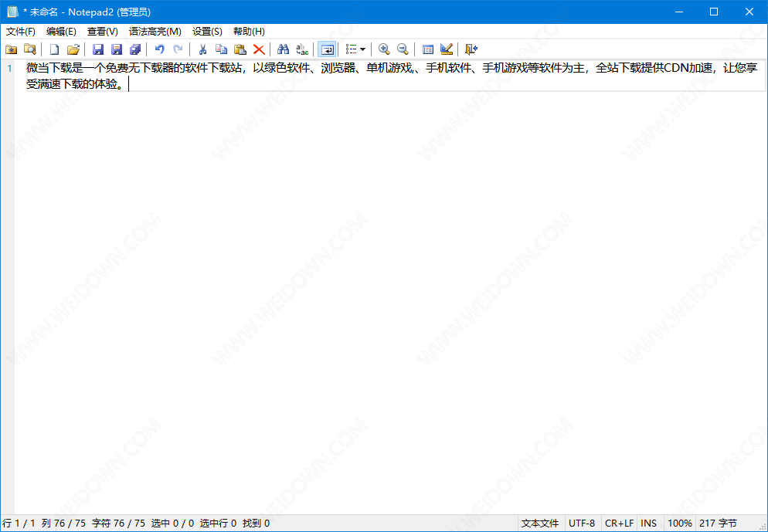768x532 pixels.
Task: Open the favorites folder toolbar icon
Action: tap(12, 49)
